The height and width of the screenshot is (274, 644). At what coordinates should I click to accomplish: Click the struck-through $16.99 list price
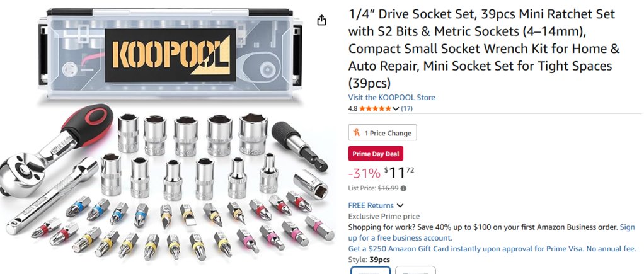(388, 188)
